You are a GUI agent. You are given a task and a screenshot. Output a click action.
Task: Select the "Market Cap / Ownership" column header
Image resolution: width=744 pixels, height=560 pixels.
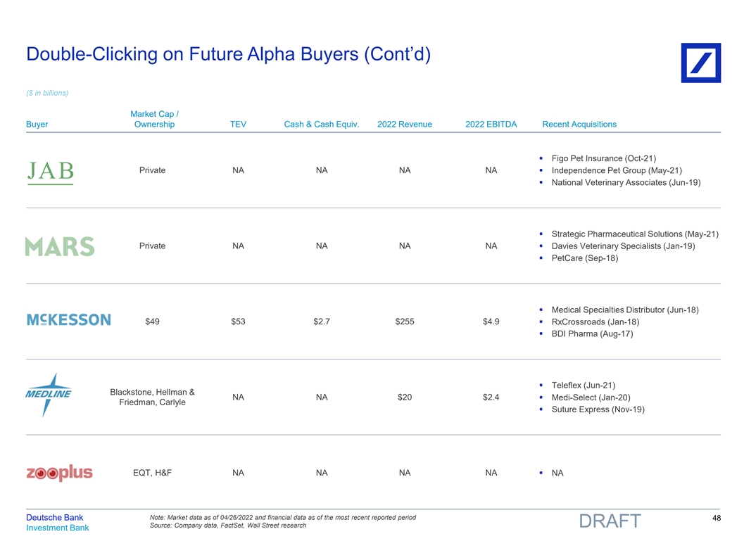point(153,119)
